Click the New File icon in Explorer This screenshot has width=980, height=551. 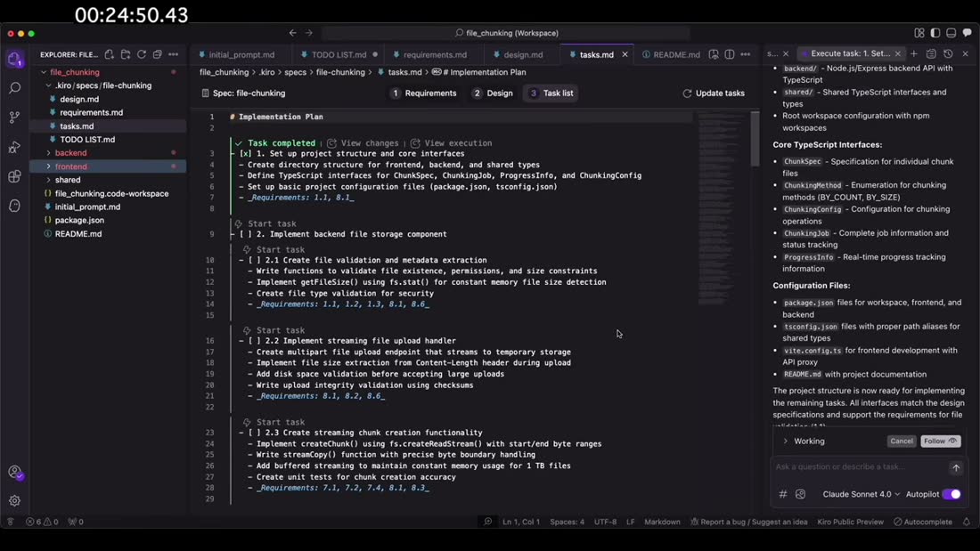(x=110, y=54)
